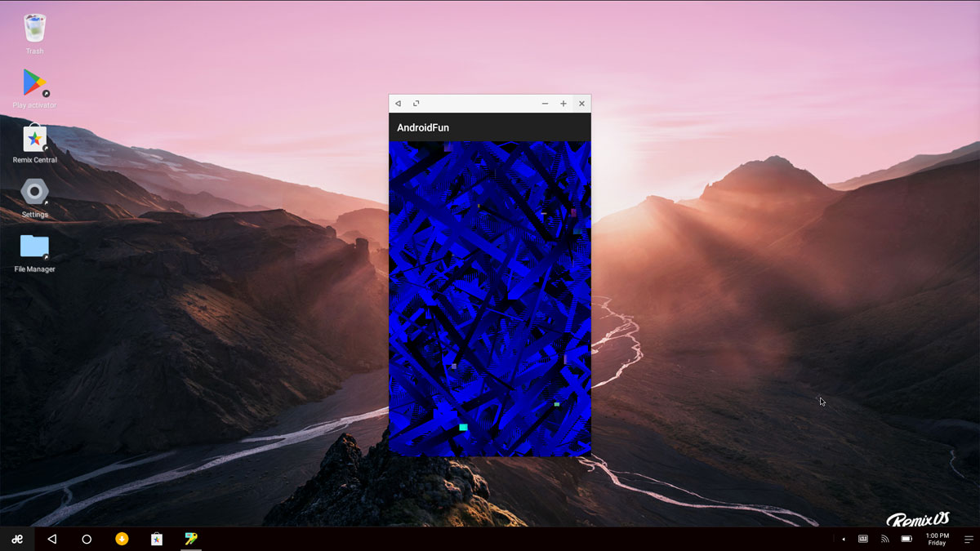The width and height of the screenshot is (980, 551).
Task: Tap the taskbar home circle button
Action: point(87,539)
